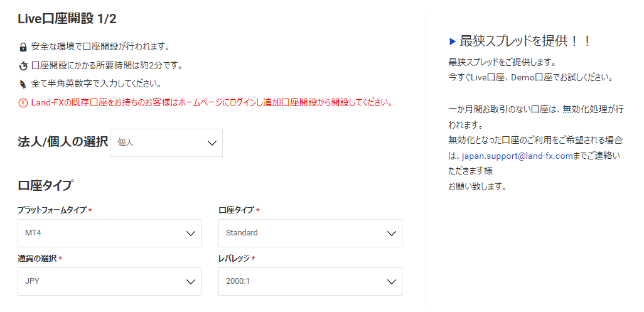Click the 法人/個人の選択 label

(x=62, y=142)
